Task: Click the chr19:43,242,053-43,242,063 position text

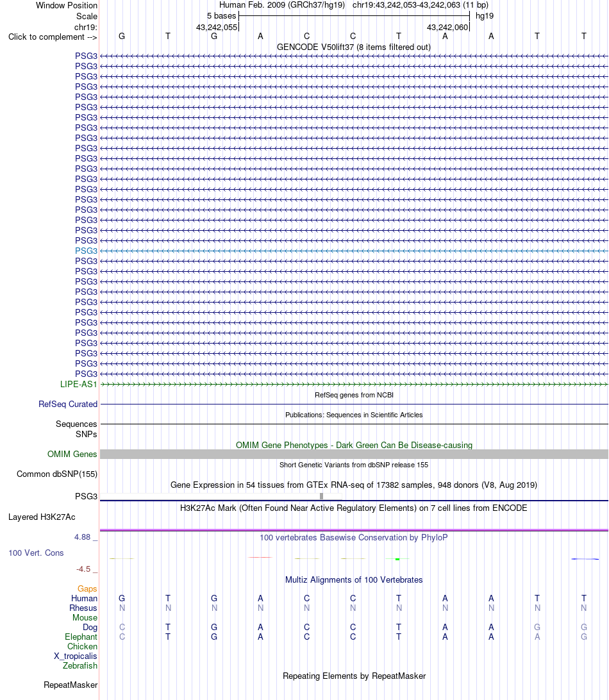Action: 421,5
